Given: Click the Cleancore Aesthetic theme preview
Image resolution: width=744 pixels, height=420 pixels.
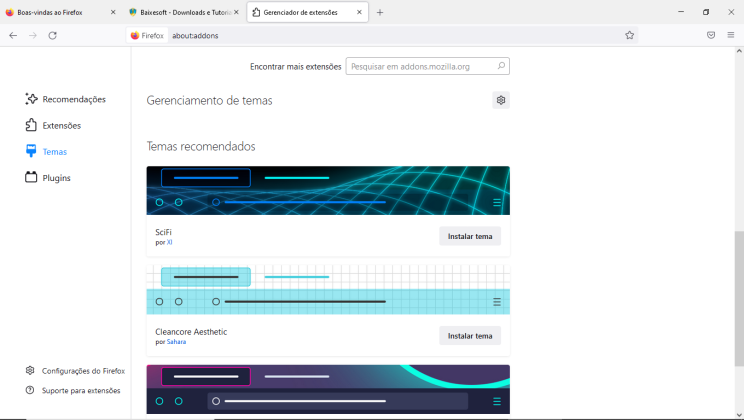Looking at the screenshot, I should click(x=328, y=290).
